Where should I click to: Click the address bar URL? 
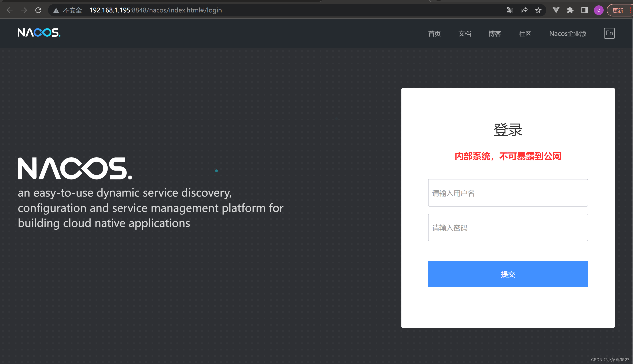[x=155, y=10]
